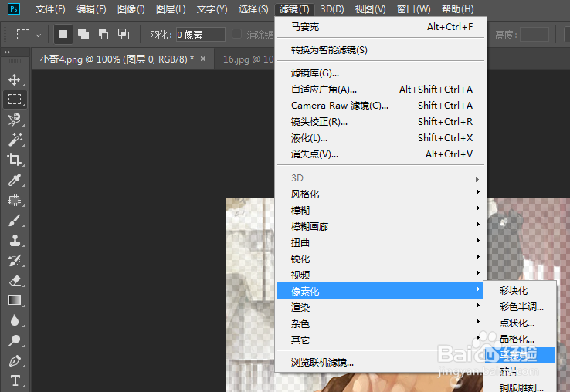Open the 视图(V) menu
Image resolution: width=570 pixels, height=392 pixels.
click(x=370, y=9)
